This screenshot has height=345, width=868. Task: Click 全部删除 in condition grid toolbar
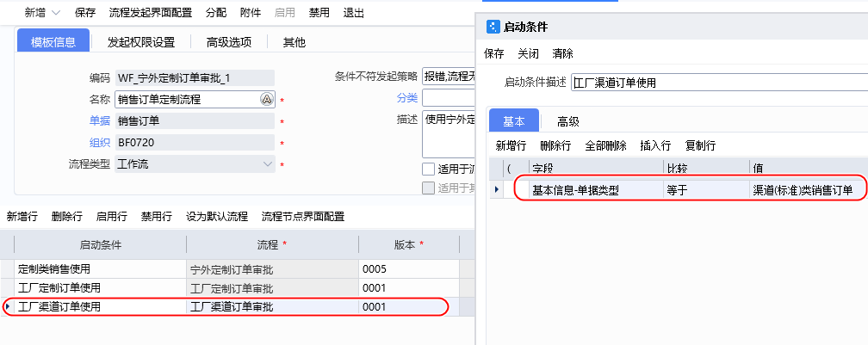[x=605, y=145]
